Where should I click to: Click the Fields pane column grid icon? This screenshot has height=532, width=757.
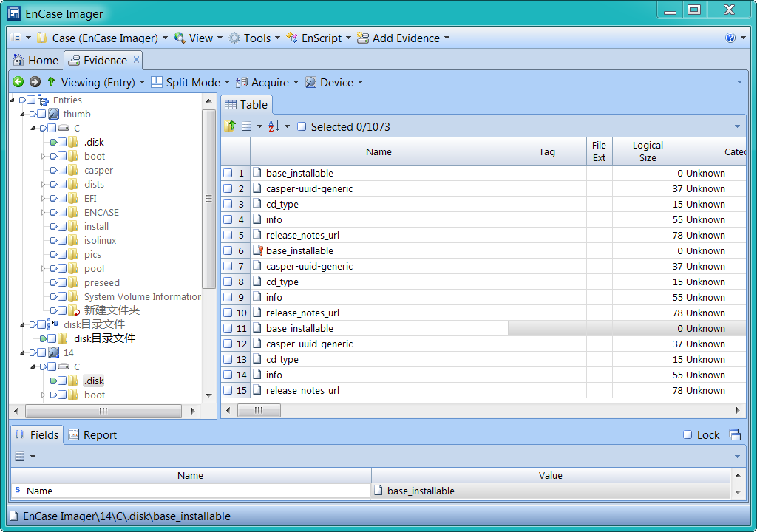pyautogui.click(x=20, y=456)
